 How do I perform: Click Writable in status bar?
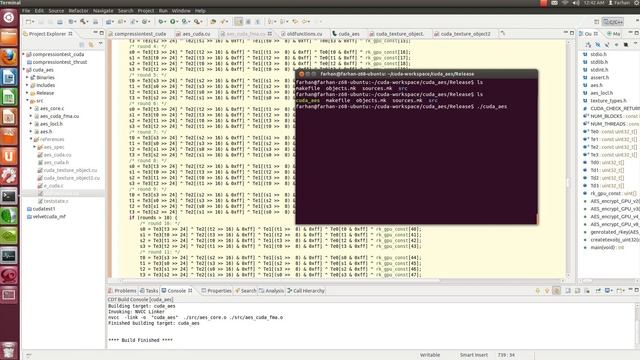430,355
